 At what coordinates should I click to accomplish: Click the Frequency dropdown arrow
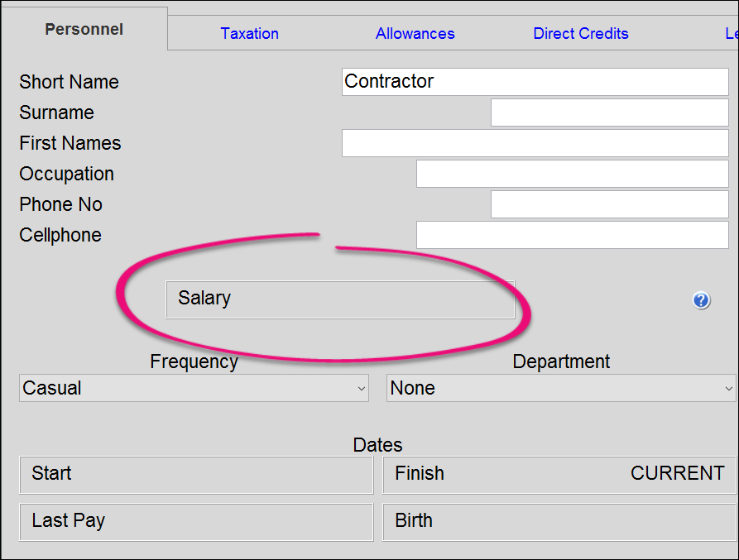tap(361, 388)
